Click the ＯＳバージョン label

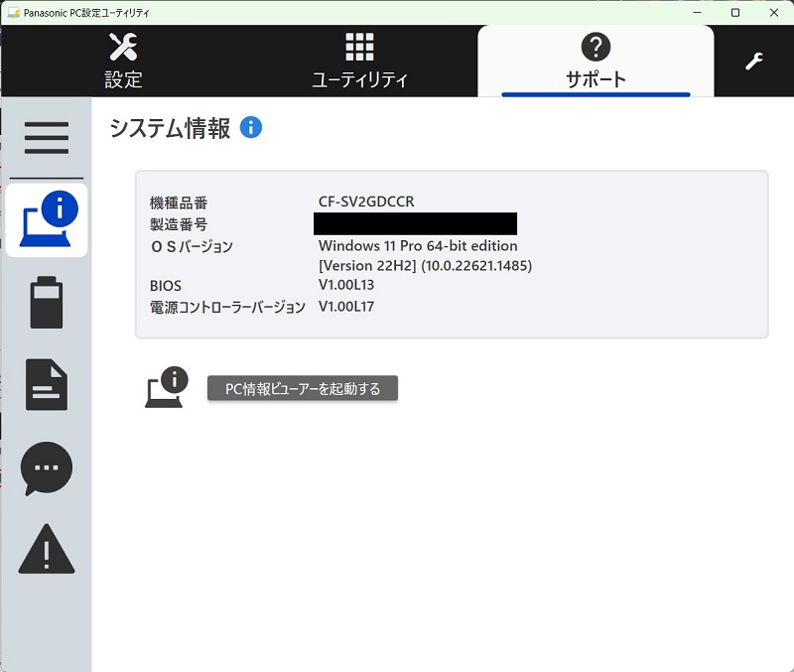(x=192, y=246)
